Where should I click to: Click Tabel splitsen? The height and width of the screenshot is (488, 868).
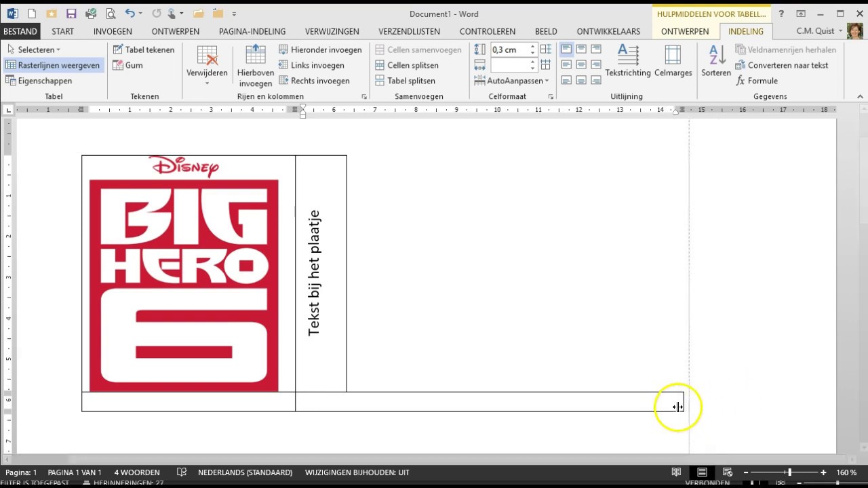click(405, 81)
